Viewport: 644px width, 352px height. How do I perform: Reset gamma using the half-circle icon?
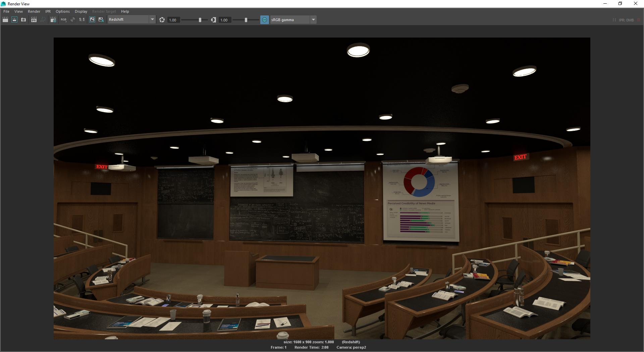coord(213,20)
